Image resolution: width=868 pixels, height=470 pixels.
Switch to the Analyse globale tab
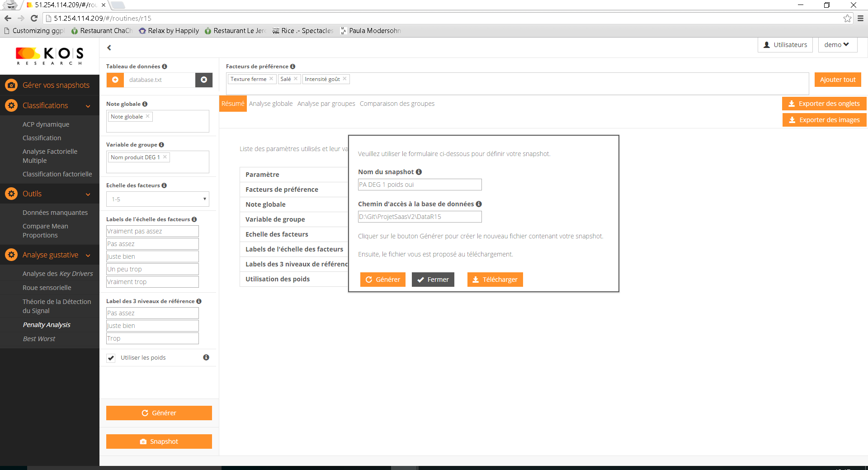click(271, 104)
